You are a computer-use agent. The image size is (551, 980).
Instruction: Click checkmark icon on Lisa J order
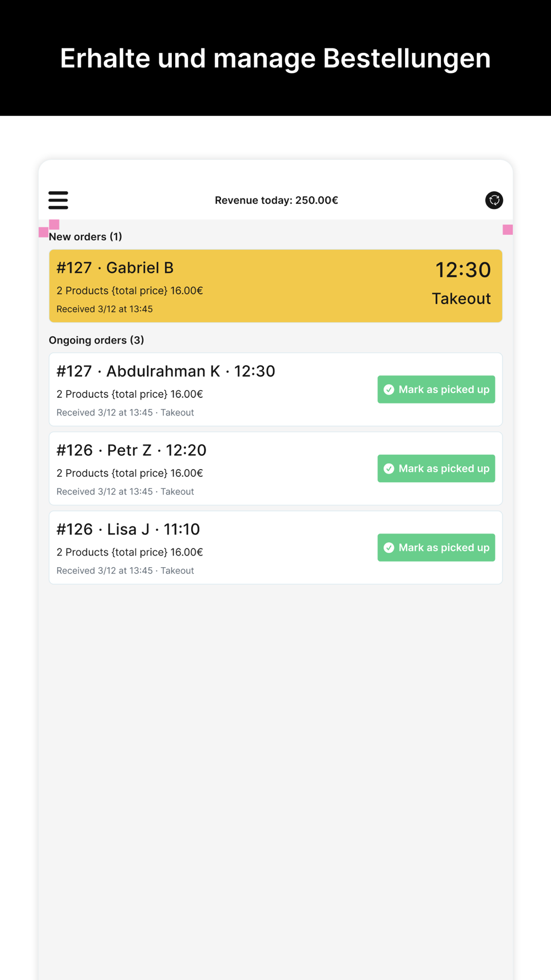coord(389,547)
